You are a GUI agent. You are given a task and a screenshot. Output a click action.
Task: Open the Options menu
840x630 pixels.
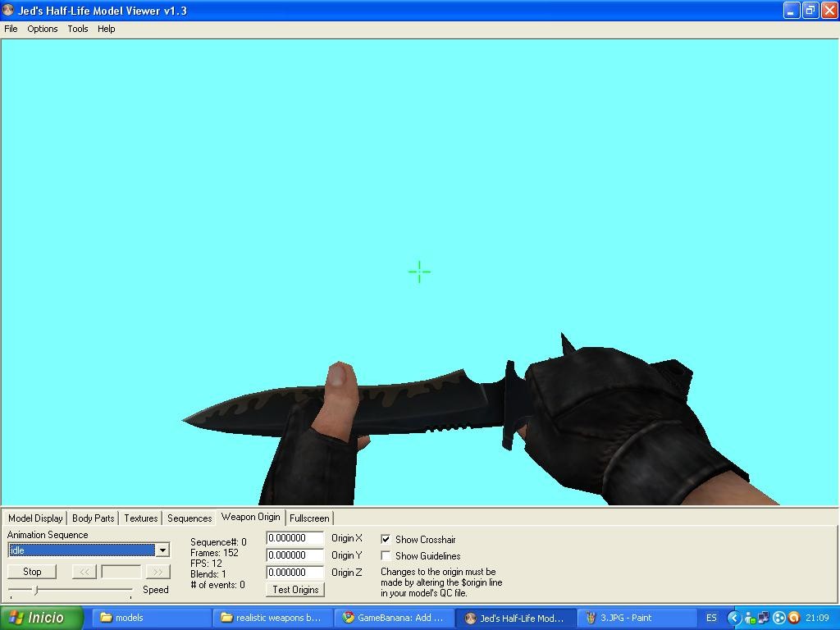[42, 29]
